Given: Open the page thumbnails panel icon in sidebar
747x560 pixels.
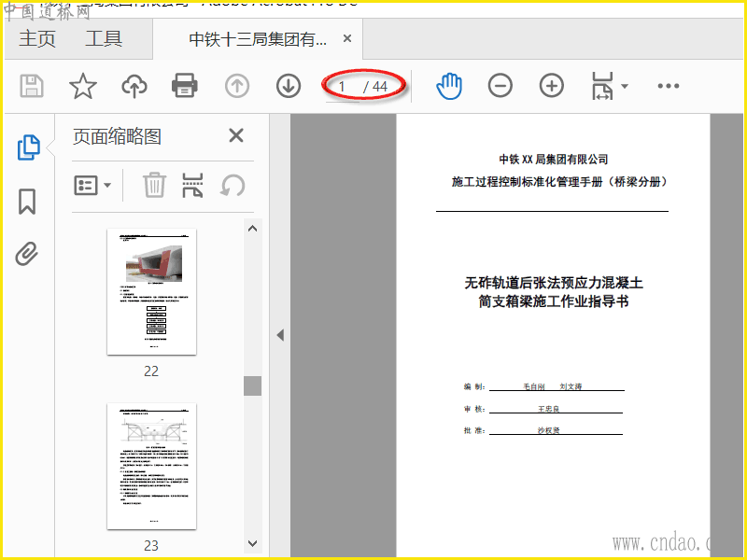Looking at the screenshot, I should (28, 147).
